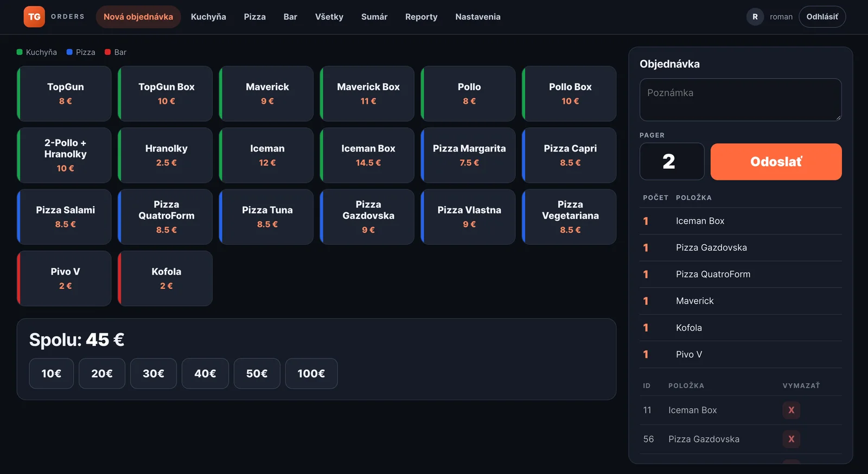The height and width of the screenshot is (474, 868).
Task: Add Pizza Salami to the order
Action: pyautogui.click(x=64, y=217)
